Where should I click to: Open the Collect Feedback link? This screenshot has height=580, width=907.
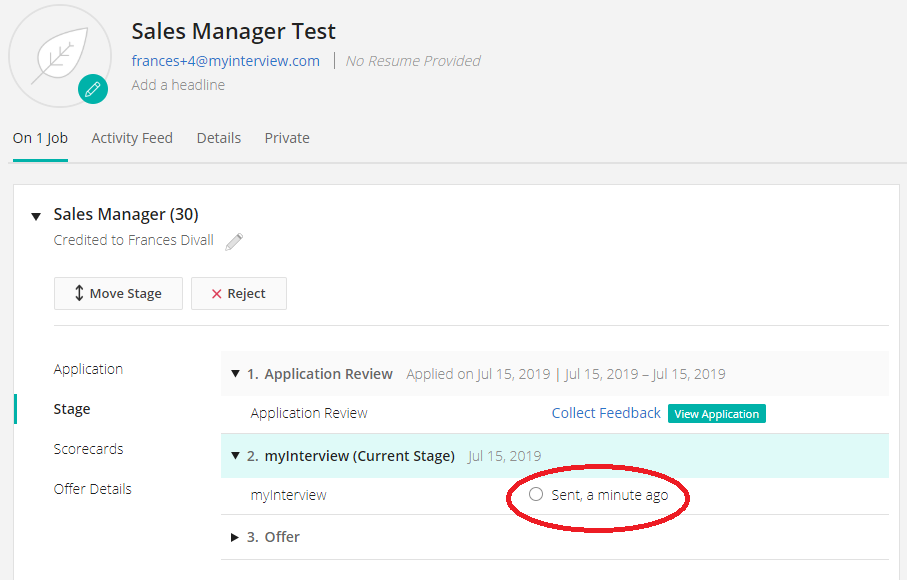pyautogui.click(x=606, y=413)
